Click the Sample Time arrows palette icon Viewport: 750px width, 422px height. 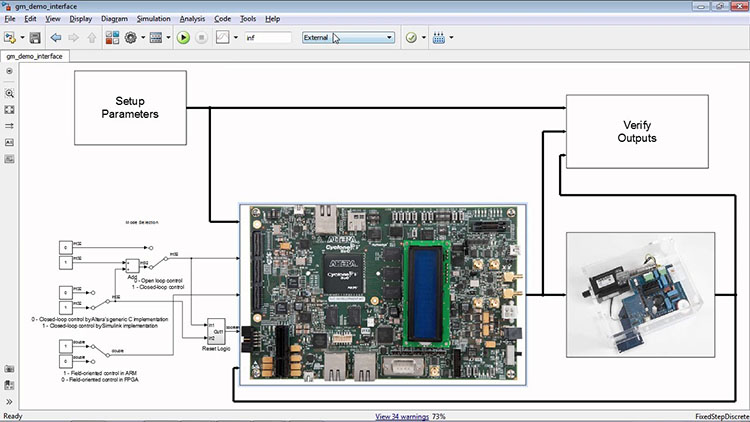point(9,126)
